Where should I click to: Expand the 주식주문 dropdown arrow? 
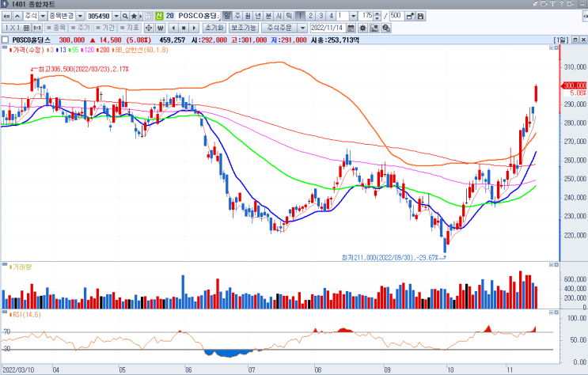[x=302, y=28]
